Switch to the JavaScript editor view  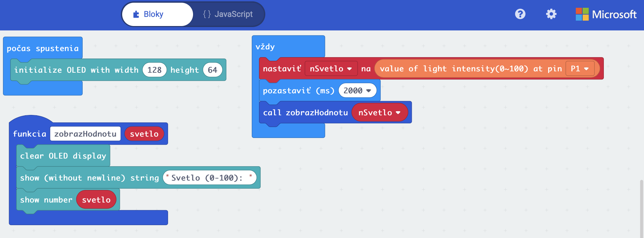(x=228, y=14)
